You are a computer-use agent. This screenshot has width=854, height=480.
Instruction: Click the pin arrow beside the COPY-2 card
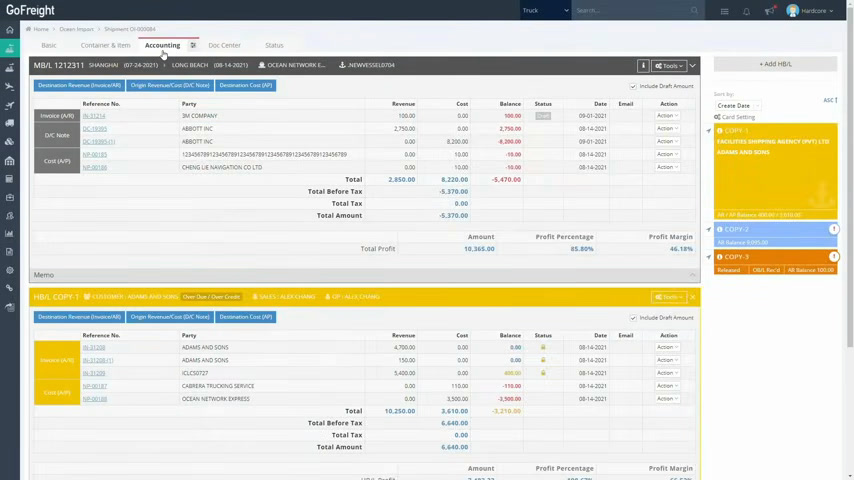[x=709, y=229]
